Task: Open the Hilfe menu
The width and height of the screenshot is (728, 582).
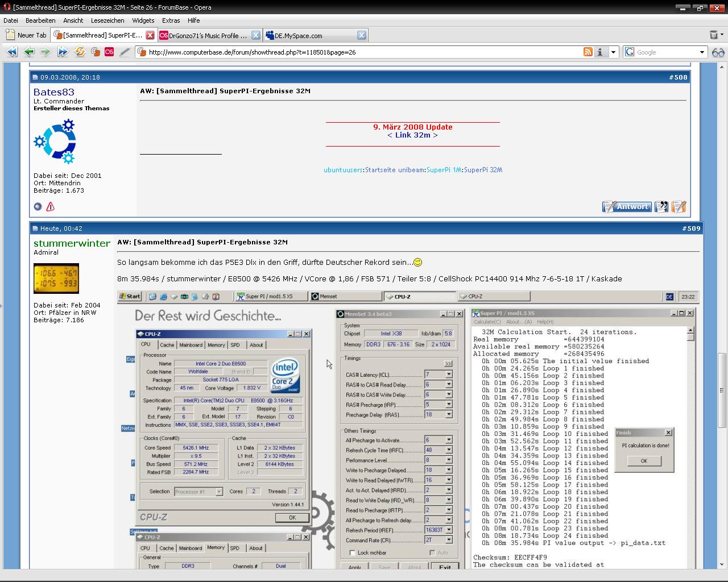Action: coord(194,20)
